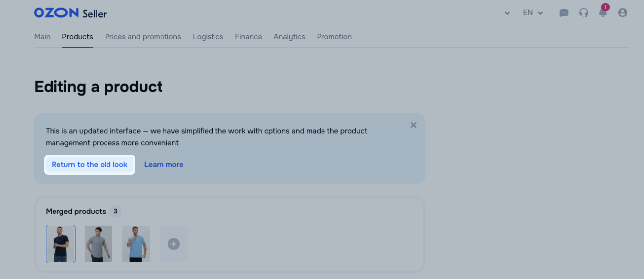Select the light blue t-shirt thumbnail

pyautogui.click(x=136, y=244)
